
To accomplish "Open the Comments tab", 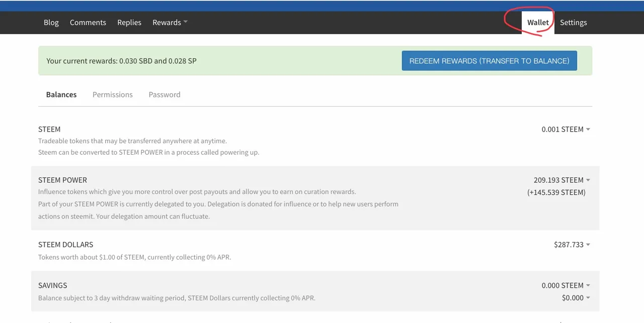I will (88, 22).
